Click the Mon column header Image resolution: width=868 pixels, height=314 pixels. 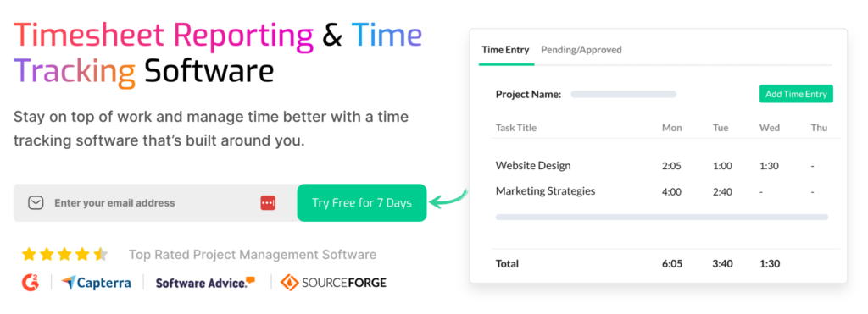pyautogui.click(x=672, y=128)
